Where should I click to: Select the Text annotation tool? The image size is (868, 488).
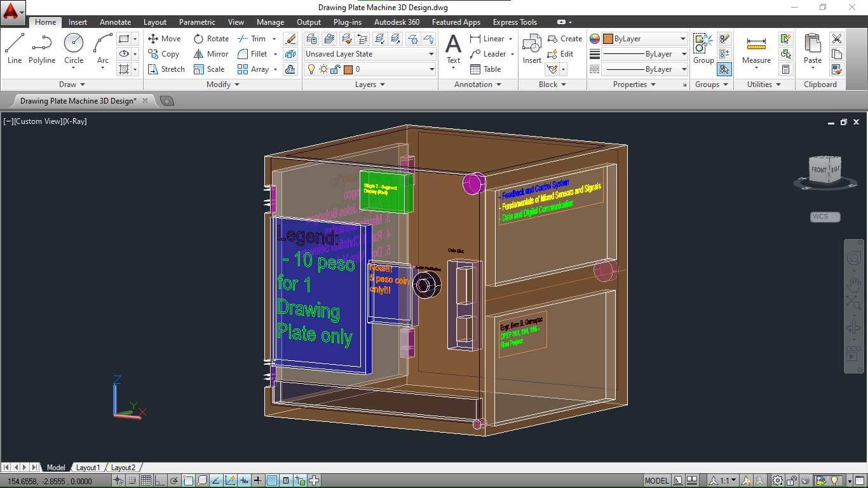click(453, 49)
